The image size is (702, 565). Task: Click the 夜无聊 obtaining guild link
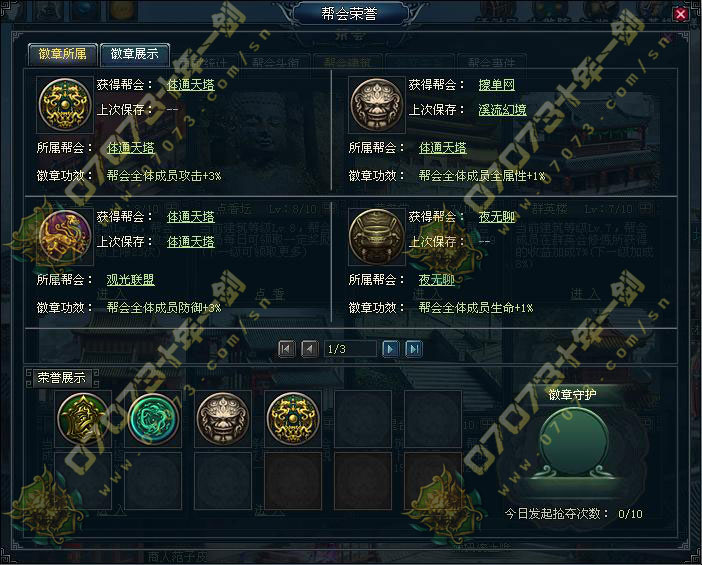coord(497,217)
